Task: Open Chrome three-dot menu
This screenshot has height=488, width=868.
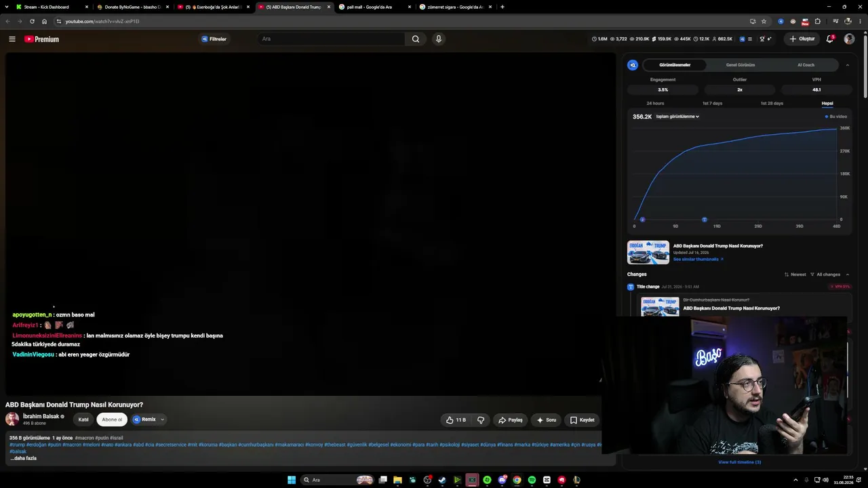Action: tap(859, 21)
